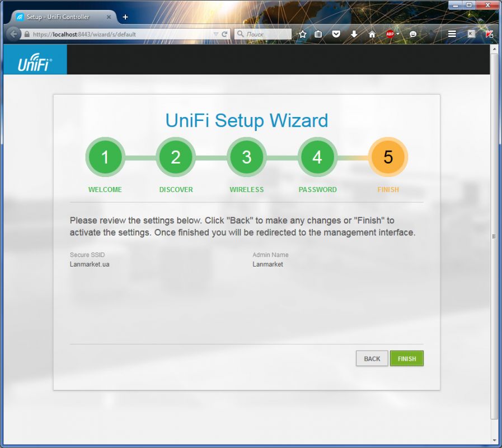Viewport: 502px width, 448px height.
Task: Click the BACK button in wizard
Action: (x=372, y=358)
